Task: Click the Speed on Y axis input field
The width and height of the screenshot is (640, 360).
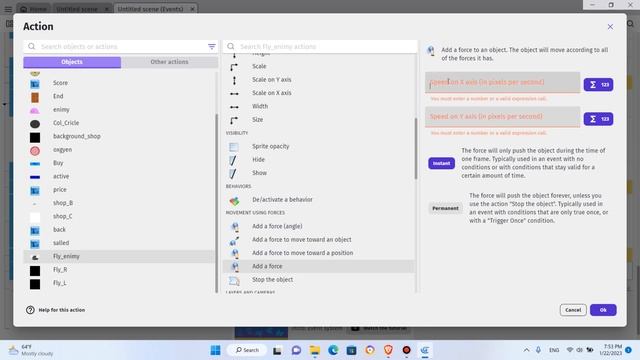Action: [502, 117]
